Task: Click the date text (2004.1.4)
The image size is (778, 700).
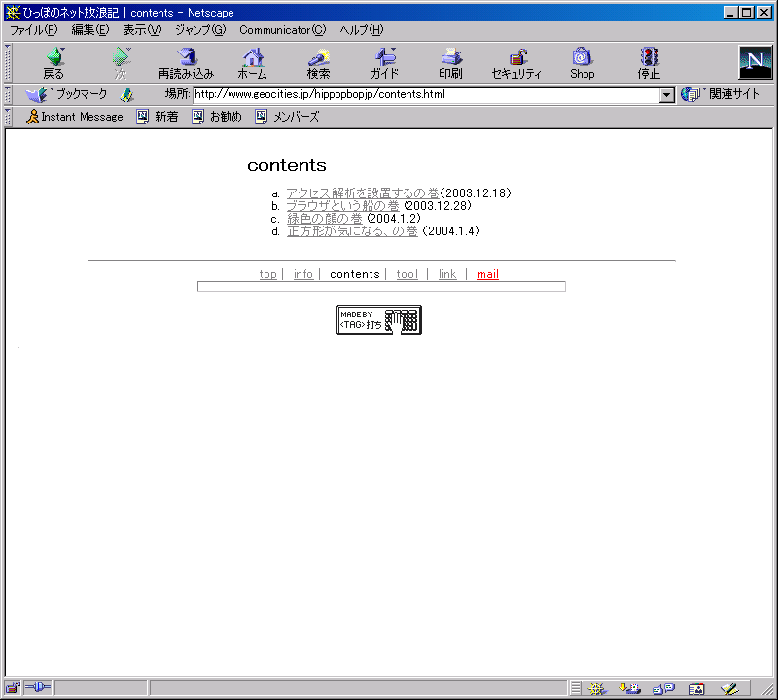Action: click(x=451, y=231)
